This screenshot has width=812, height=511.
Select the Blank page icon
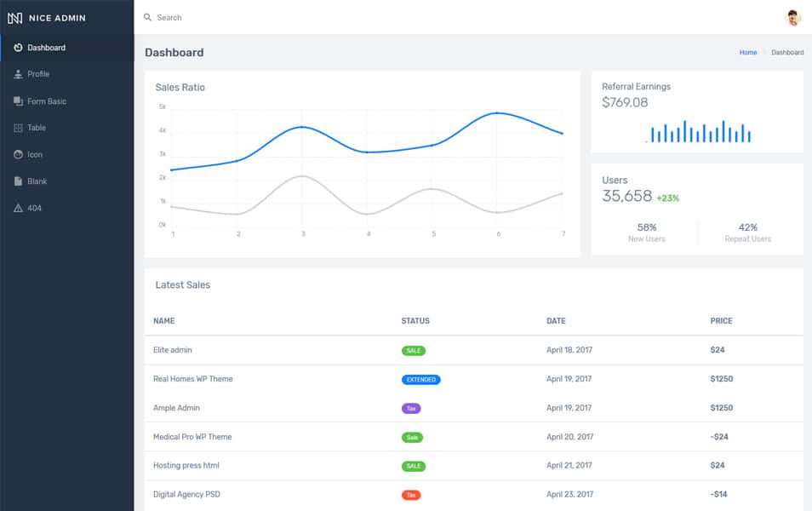click(x=20, y=181)
